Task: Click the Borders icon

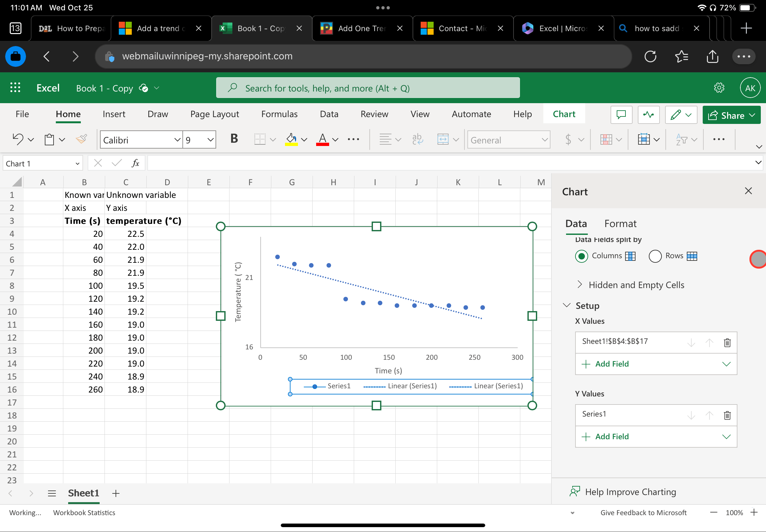Action: point(260,139)
